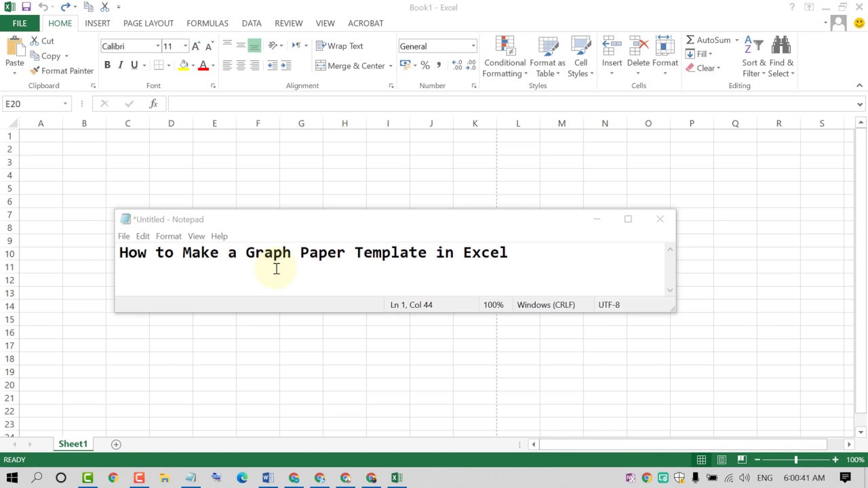Image resolution: width=868 pixels, height=488 pixels.
Task: Activate the Format Painter brush
Action: (x=62, y=70)
